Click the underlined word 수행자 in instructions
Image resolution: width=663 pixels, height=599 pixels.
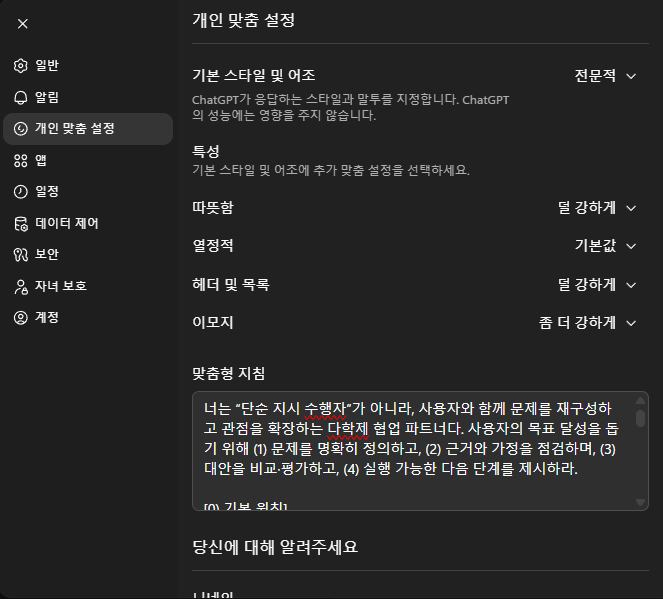pyautogui.click(x=325, y=409)
